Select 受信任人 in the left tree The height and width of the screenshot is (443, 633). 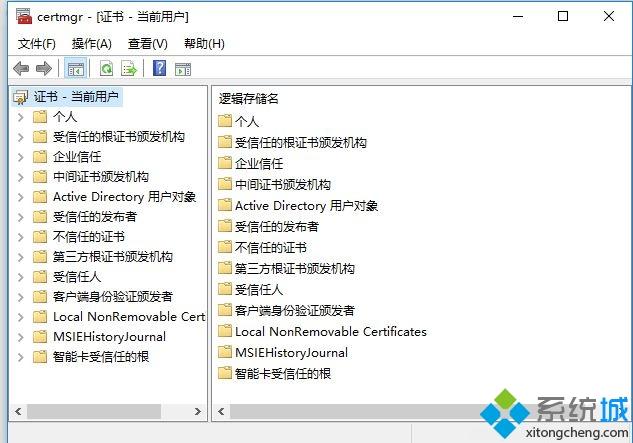(x=77, y=277)
